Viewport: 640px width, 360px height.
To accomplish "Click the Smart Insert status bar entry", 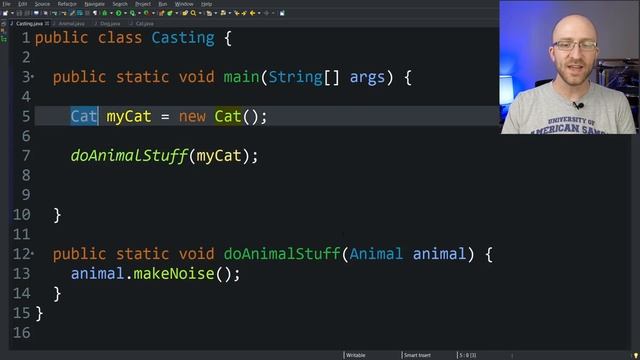I will pos(417,355).
